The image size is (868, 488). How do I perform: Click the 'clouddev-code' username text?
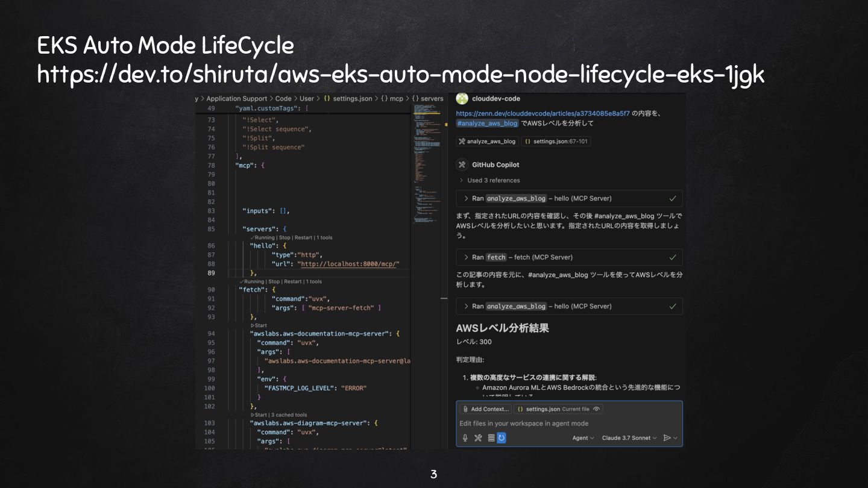(x=496, y=99)
